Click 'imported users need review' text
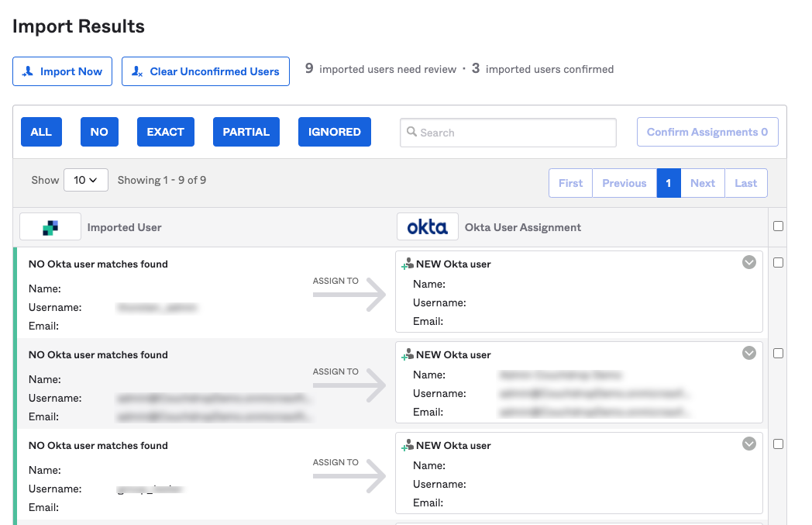Screen dimensions: 812x525 388,70
